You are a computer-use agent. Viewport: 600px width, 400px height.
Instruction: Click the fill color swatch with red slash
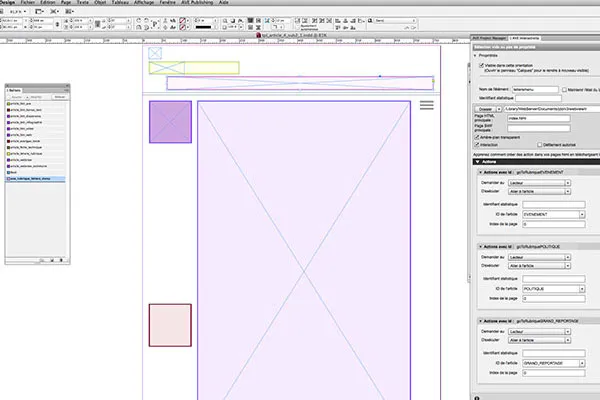click(183, 21)
